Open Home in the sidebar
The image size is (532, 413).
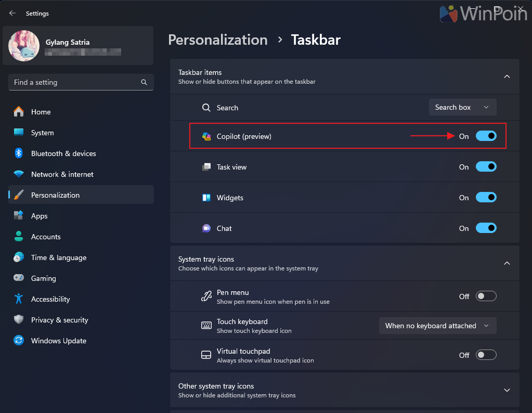pyautogui.click(x=81, y=112)
